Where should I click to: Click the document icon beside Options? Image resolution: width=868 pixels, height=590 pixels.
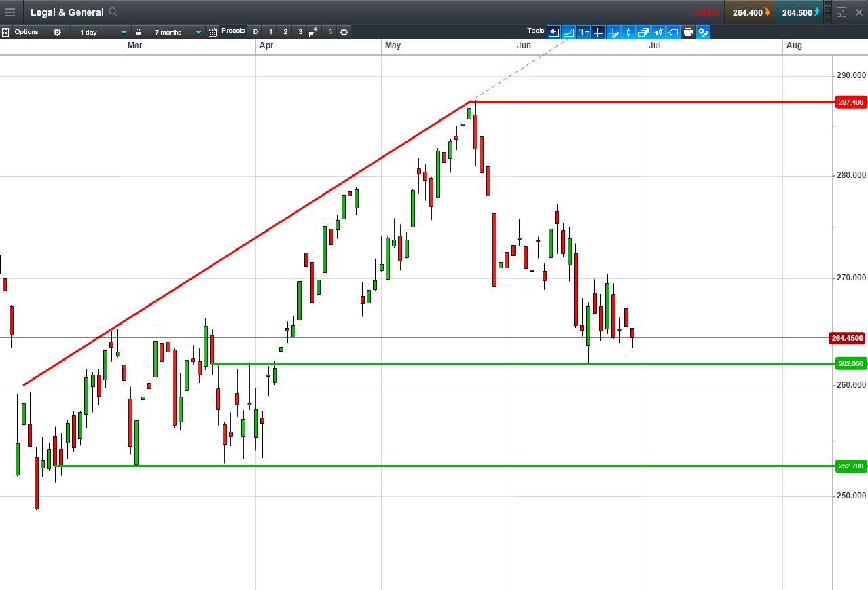(x=5, y=32)
